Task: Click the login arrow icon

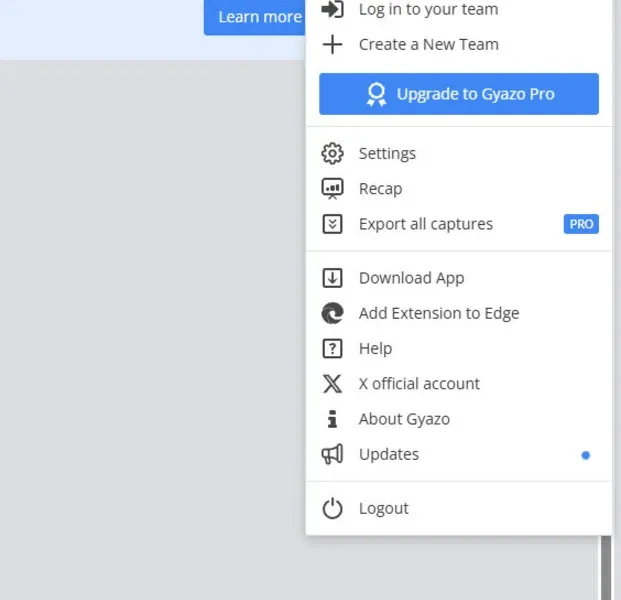Action: point(332,9)
